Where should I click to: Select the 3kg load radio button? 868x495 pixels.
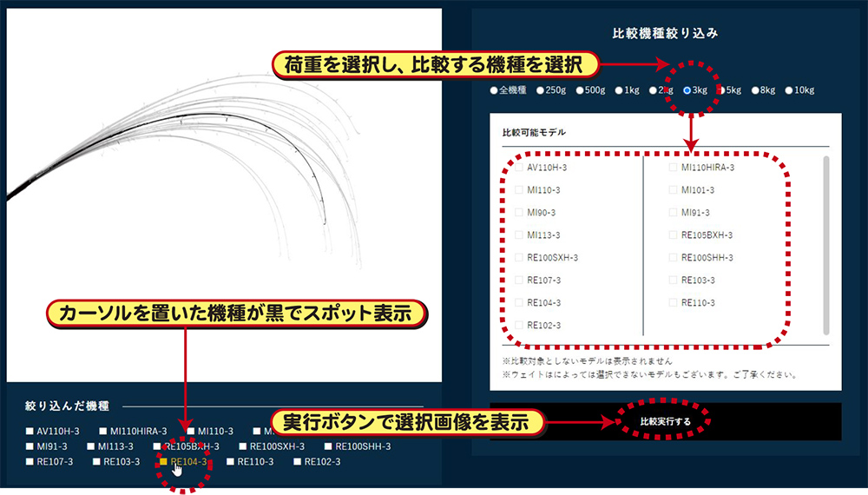(x=687, y=89)
